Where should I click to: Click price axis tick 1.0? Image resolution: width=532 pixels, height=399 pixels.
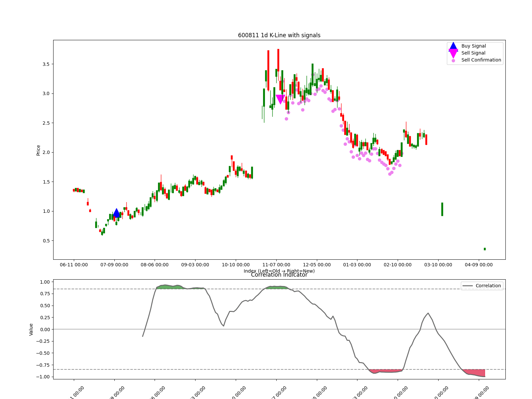pyautogui.click(x=46, y=211)
